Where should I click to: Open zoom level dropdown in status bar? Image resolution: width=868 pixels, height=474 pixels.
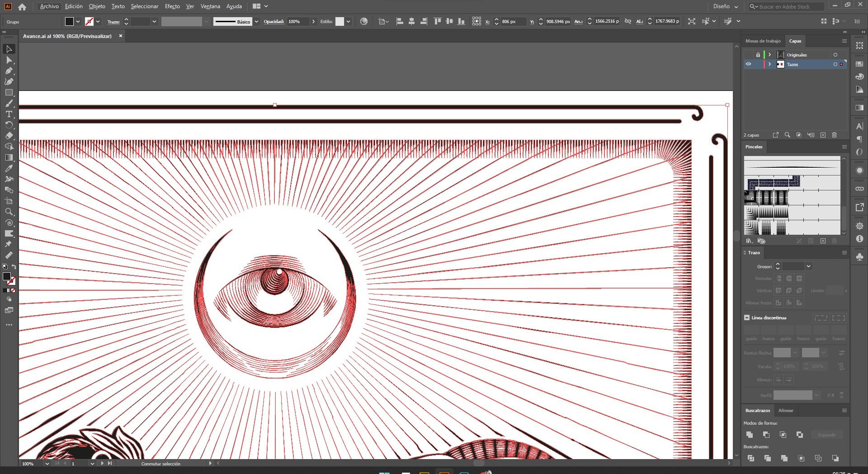click(x=47, y=464)
